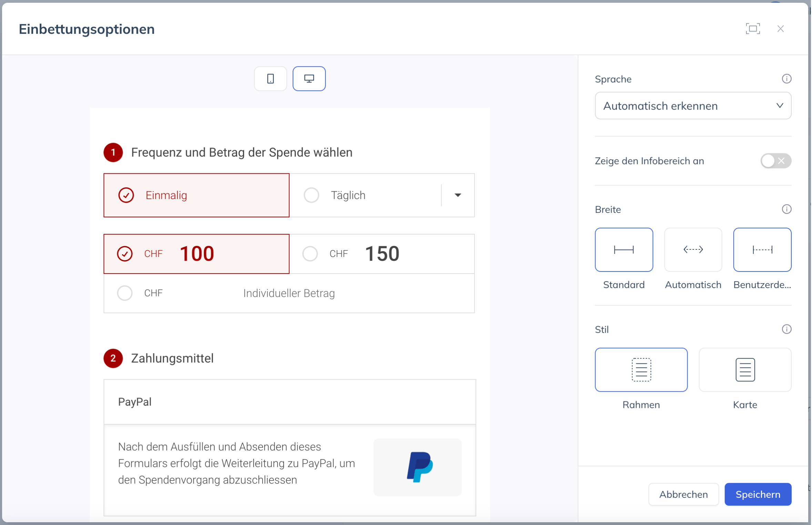Image resolution: width=812 pixels, height=525 pixels.
Task: Click the Zahlungsmittel heading
Action: coord(172,358)
